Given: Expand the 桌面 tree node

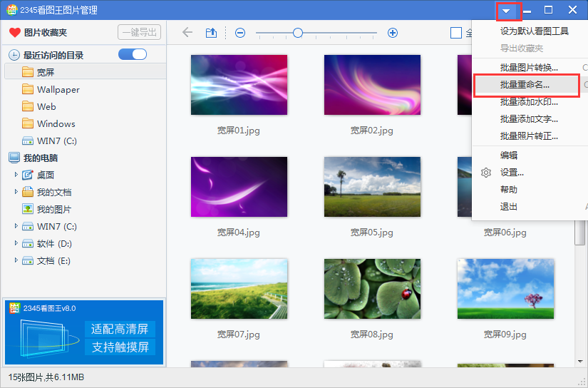Looking at the screenshot, I should [x=16, y=175].
